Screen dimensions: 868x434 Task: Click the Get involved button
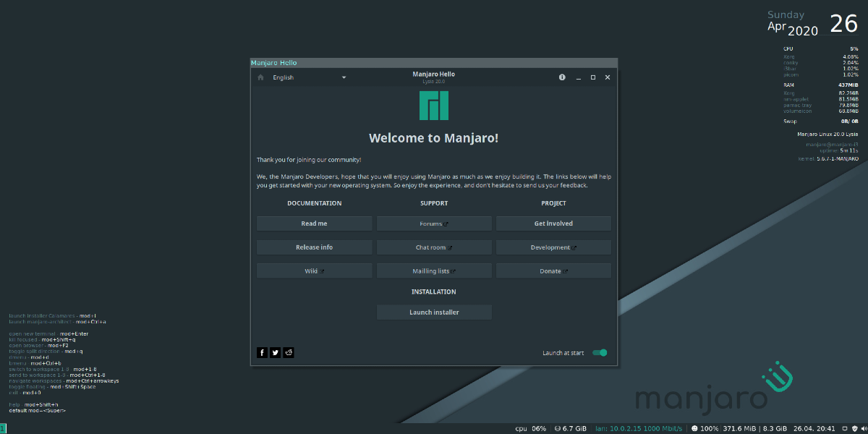point(553,224)
